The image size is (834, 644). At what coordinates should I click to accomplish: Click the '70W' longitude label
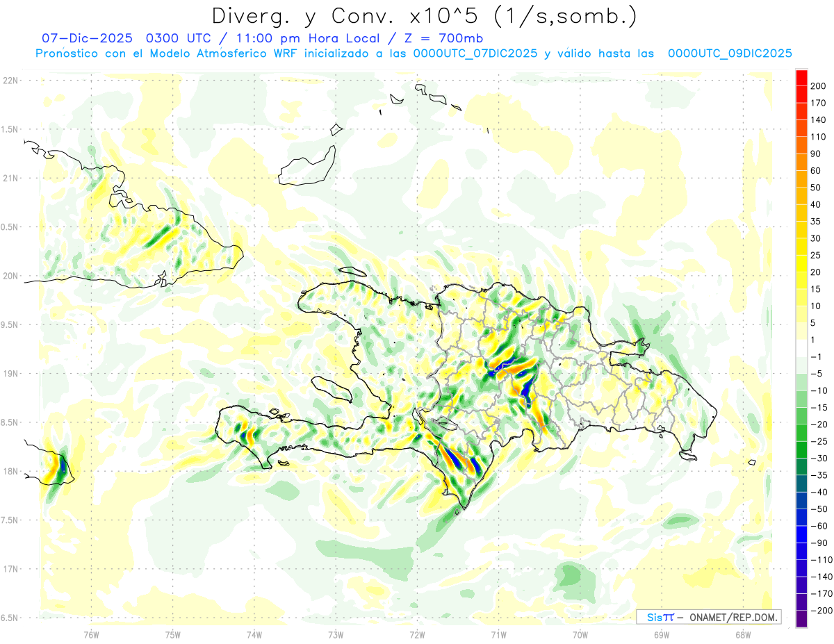580,634
